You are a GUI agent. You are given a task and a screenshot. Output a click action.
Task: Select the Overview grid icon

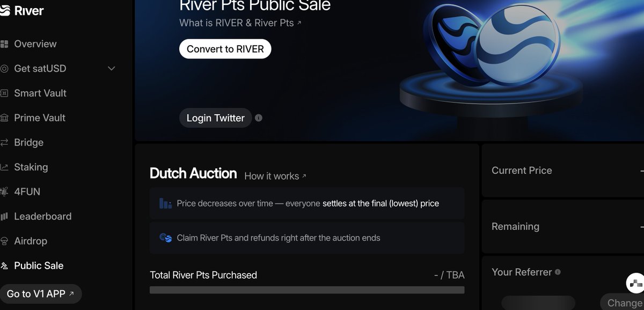(4, 44)
